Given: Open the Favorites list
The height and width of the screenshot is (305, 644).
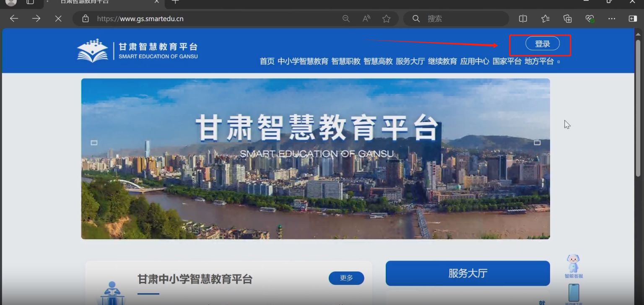Looking at the screenshot, I should (545, 18).
